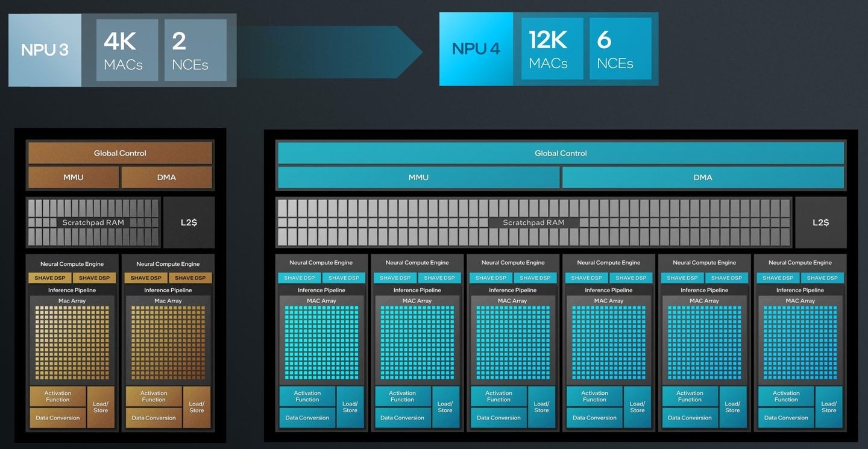Expand the Global Control bar of NPU 4
The width and height of the screenshot is (868, 449).
[x=560, y=153]
